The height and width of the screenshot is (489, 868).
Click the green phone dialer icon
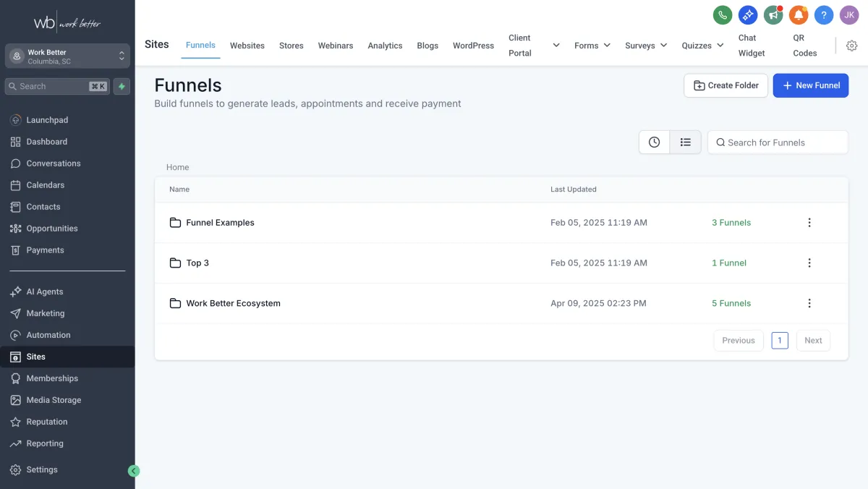pyautogui.click(x=722, y=15)
